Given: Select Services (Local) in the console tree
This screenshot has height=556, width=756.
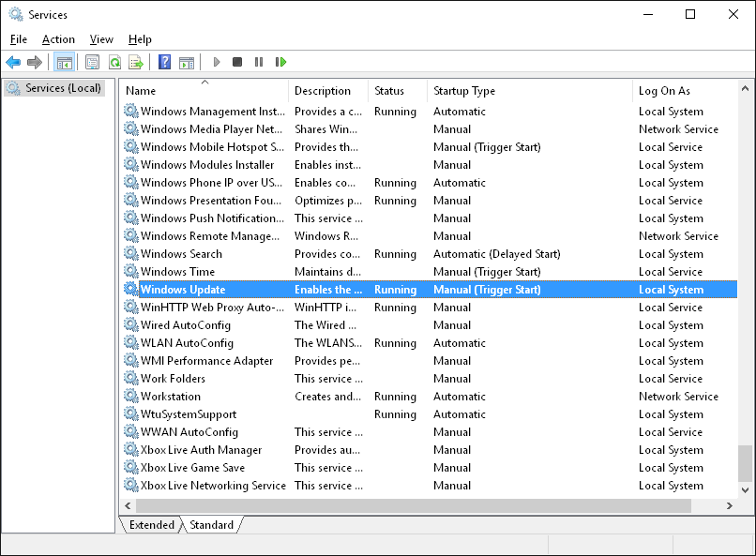Looking at the screenshot, I should pos(54,88).
